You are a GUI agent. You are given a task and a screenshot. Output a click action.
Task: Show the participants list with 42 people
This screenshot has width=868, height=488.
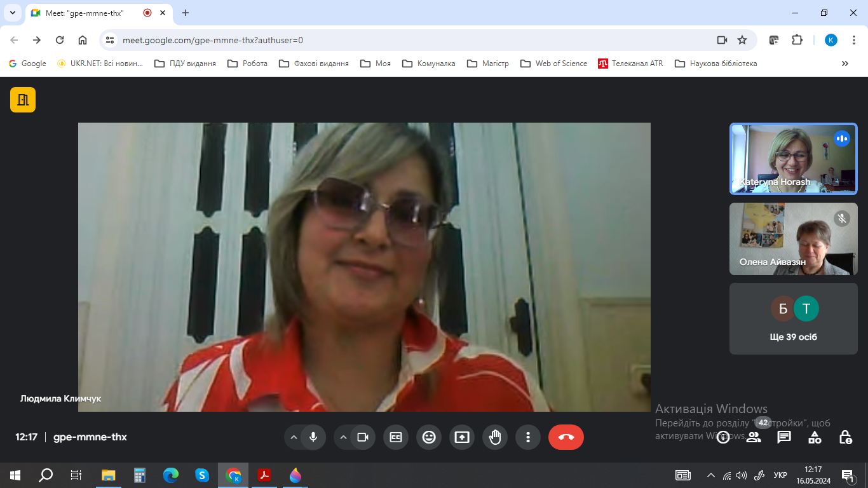point(754,437)
